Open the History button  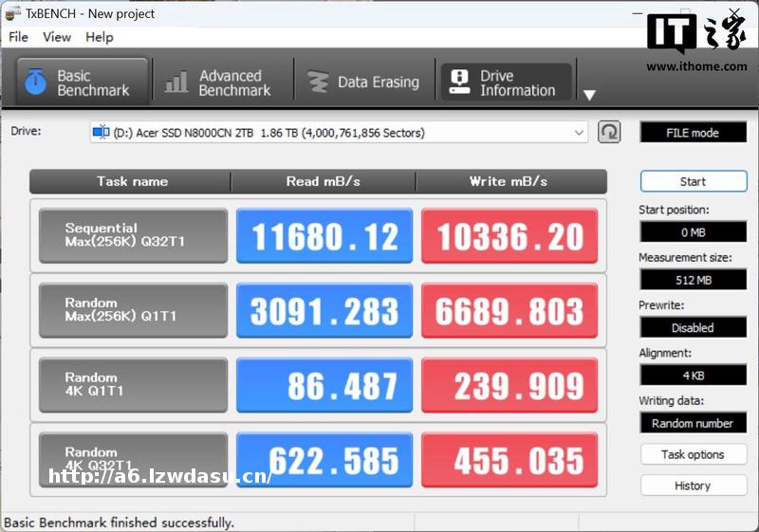point(694,486)
